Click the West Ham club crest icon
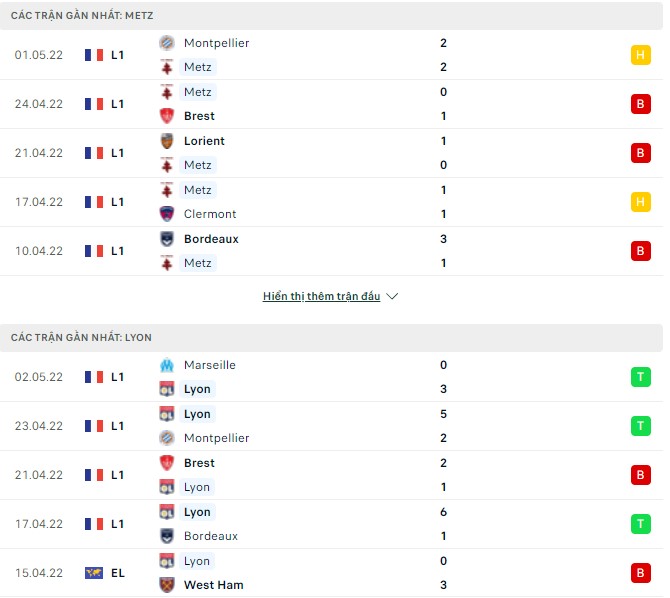The height and width of the screenshot is (598, 670). (167, 585)
